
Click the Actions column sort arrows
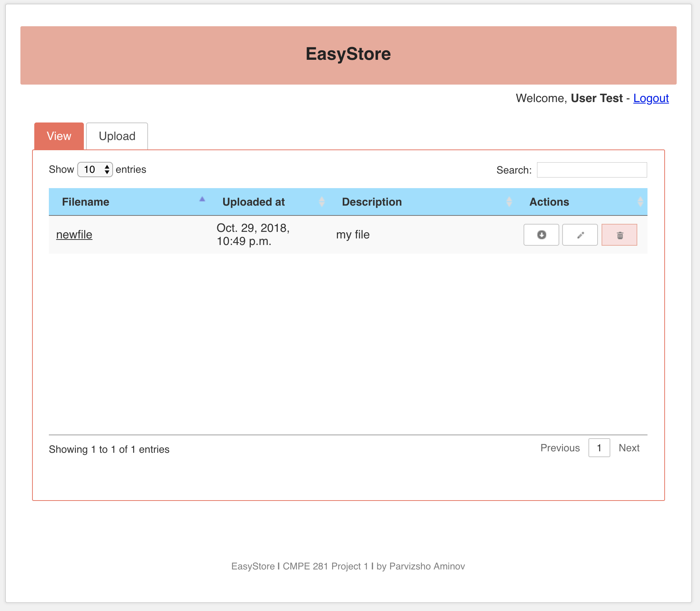640,202
